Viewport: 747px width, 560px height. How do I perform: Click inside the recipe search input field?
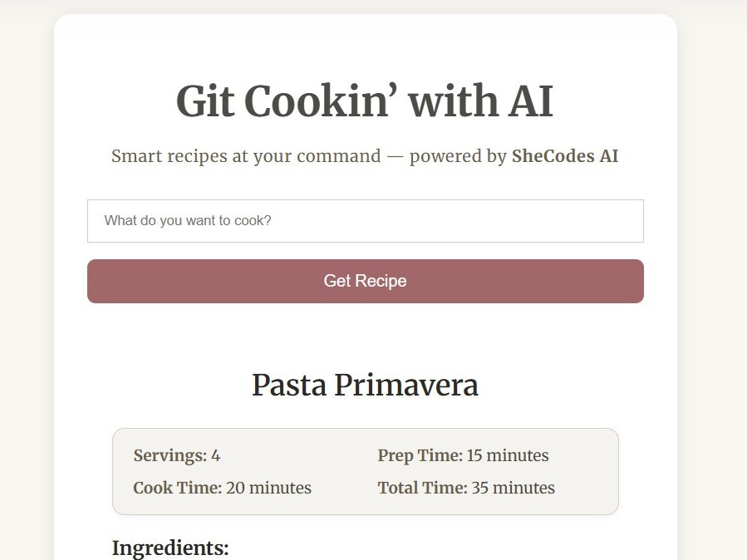[366, 220]
